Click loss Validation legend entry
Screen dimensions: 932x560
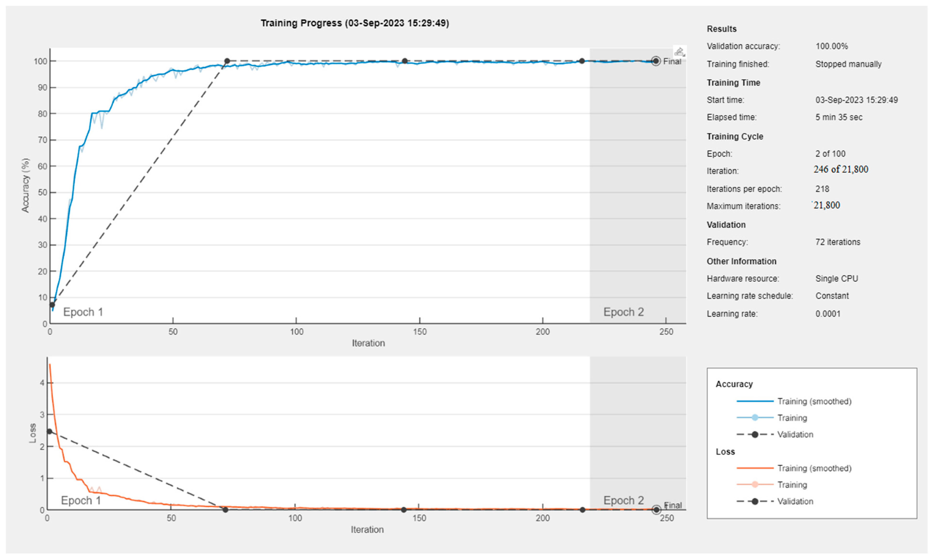[x=795, y=501]
